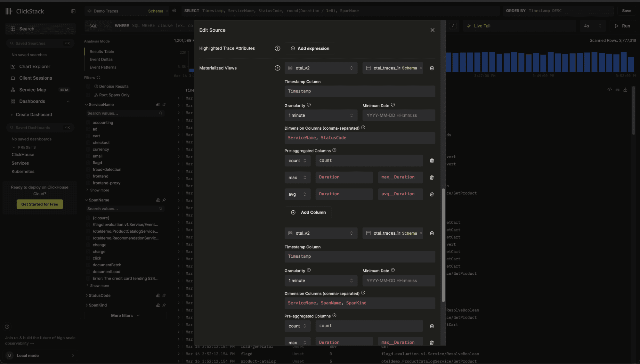
Task: Check the accounting service filter
Action: click(x=88, y=123)
